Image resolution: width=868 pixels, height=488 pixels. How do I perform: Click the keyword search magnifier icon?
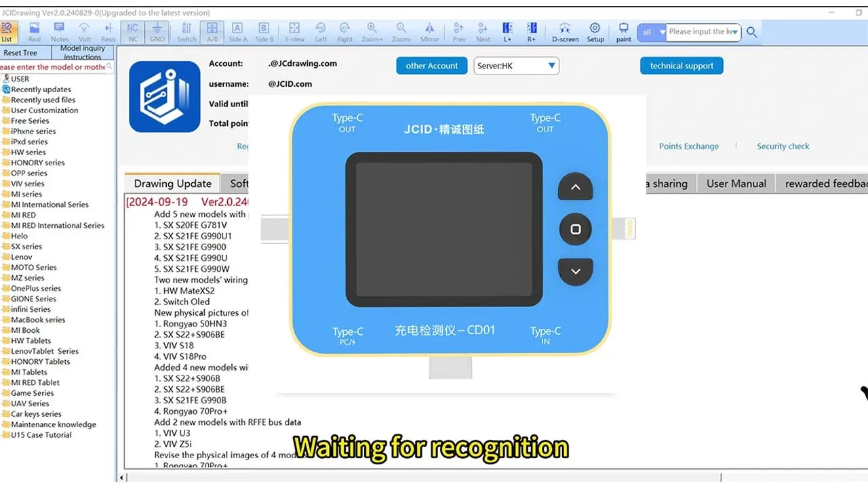751,32
